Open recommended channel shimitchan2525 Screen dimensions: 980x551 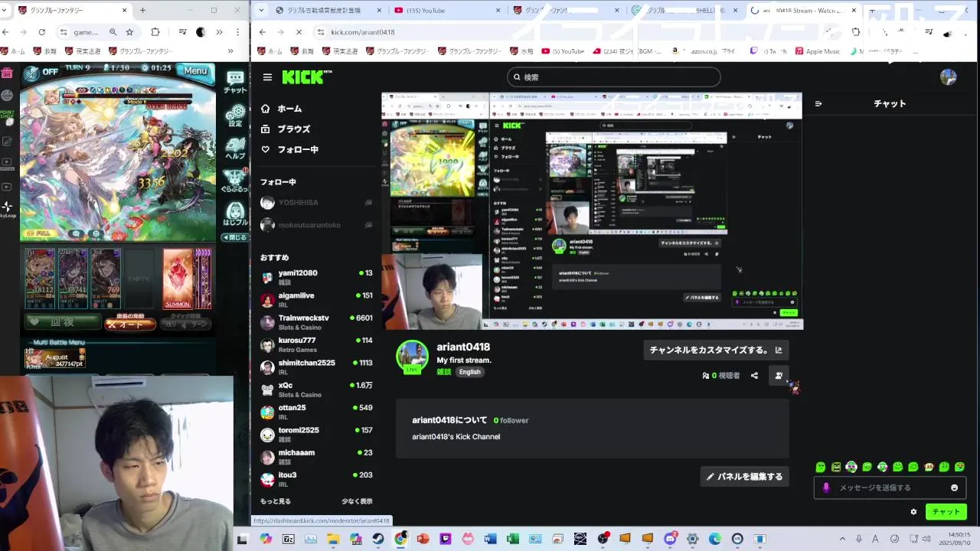(x=315, y=367)
